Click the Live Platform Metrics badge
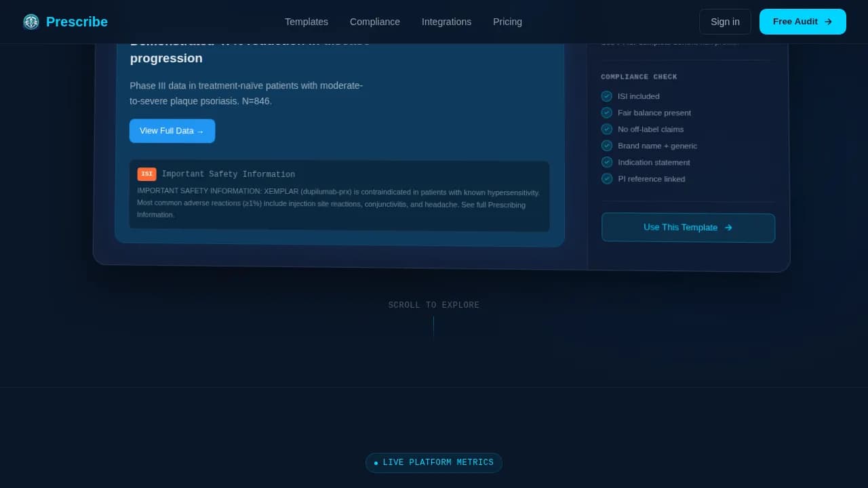The width and height of the screenshot is (868, 488). pos(434,463)
